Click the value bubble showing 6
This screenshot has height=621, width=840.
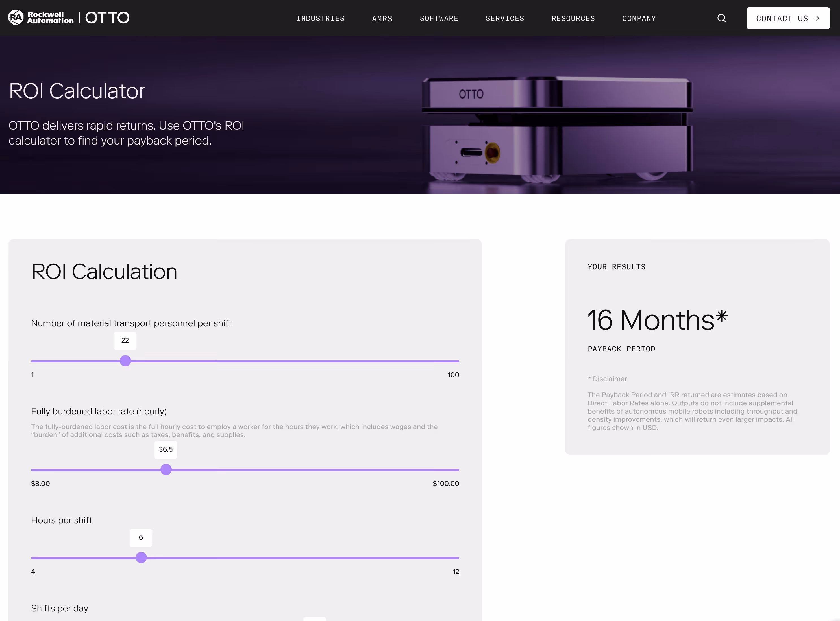[141, 537]
